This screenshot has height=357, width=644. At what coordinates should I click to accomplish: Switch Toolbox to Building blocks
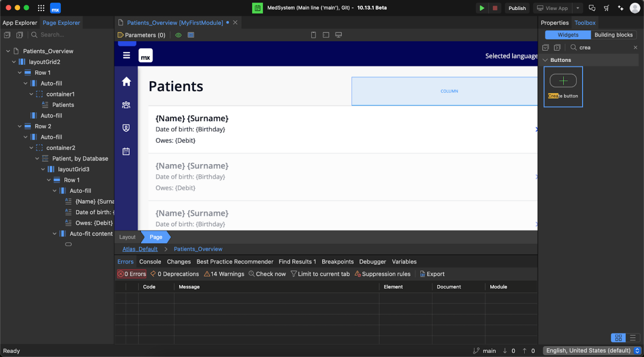614,35
